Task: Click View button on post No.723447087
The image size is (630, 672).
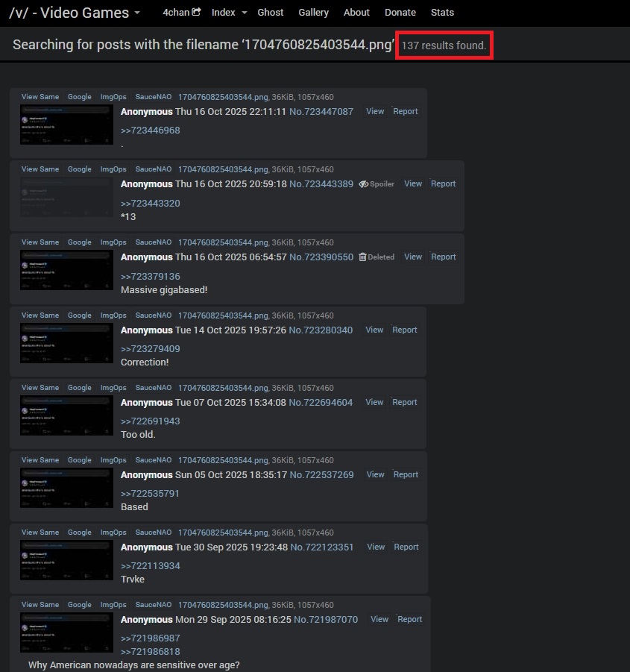Action: [375, 111]
